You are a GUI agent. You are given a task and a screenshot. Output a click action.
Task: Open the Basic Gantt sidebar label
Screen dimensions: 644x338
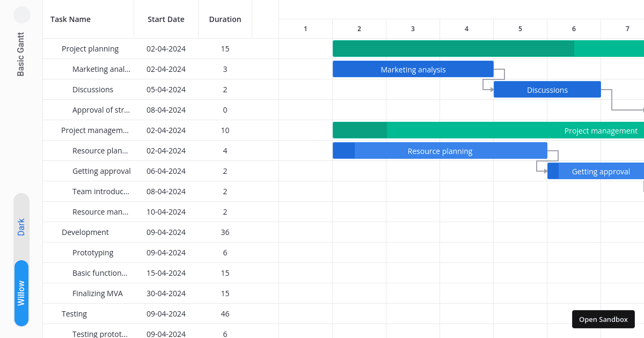21,54
